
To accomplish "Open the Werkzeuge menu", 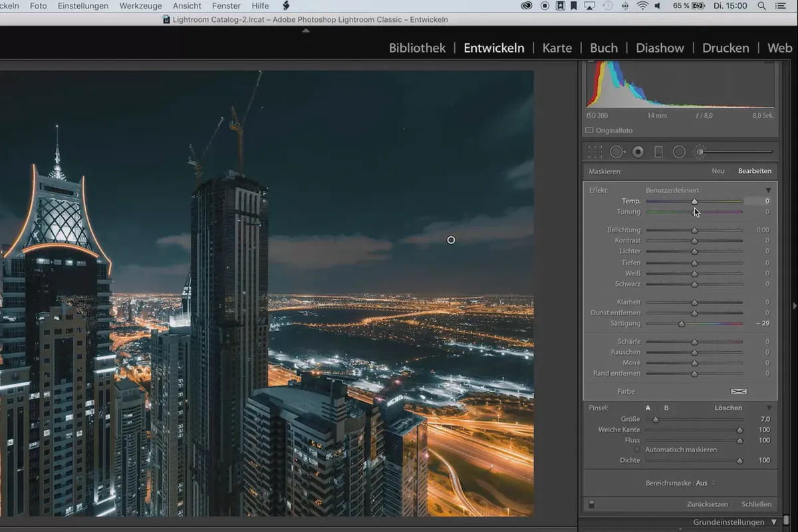I will click(x=141, y=6).
